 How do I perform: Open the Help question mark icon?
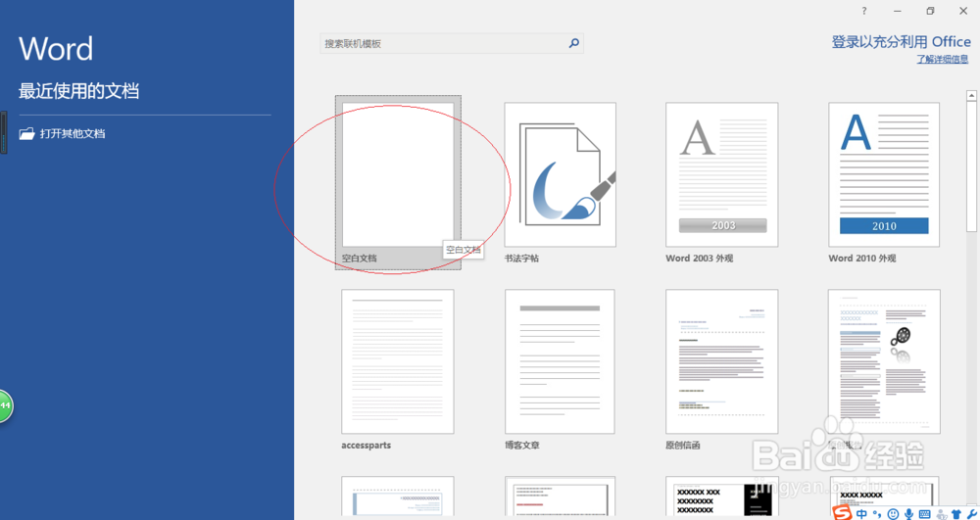tap(864, 11)
